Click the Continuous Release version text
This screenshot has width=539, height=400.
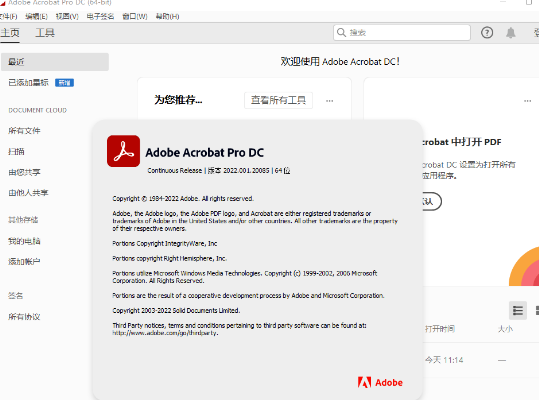click(x=219, y=170)
